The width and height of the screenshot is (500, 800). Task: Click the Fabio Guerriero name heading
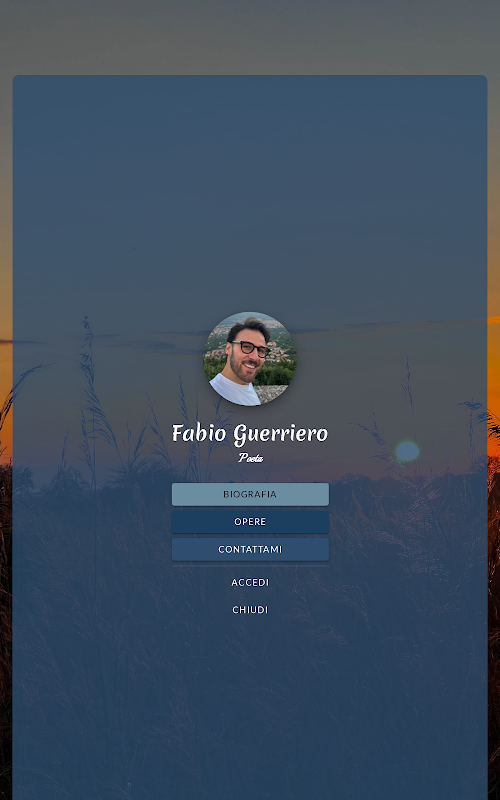click(x=250, y=434)
